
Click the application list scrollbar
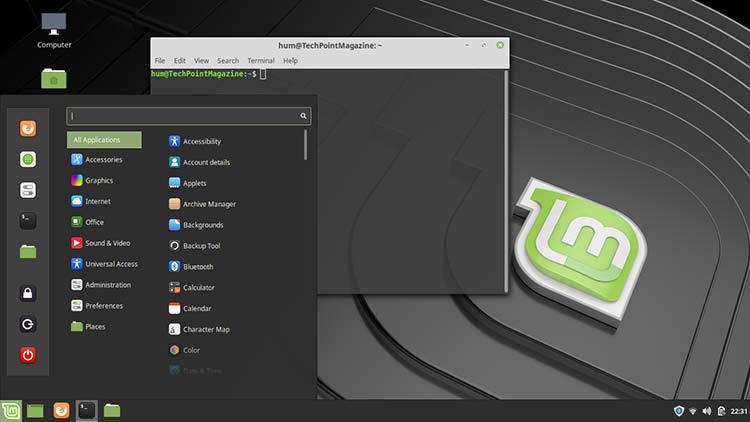pos(305,145)
